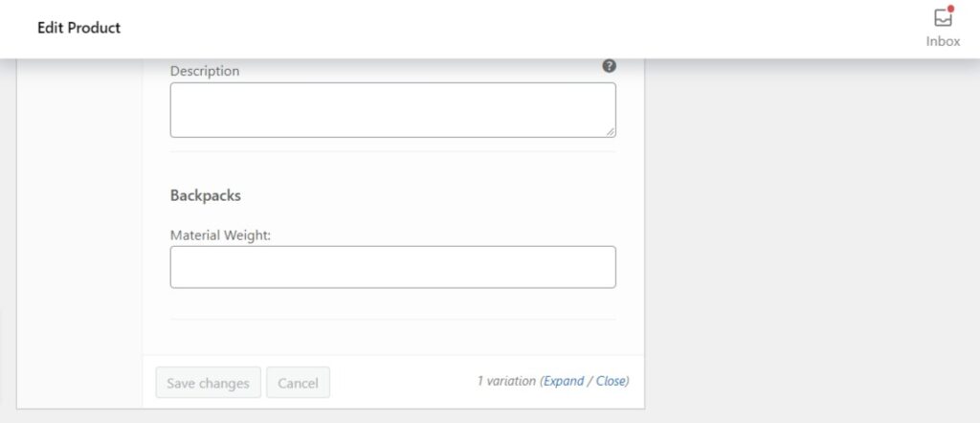Click the empty gray area below Inbox
This screenshot has width=980, height=423.
click(813, 239)
